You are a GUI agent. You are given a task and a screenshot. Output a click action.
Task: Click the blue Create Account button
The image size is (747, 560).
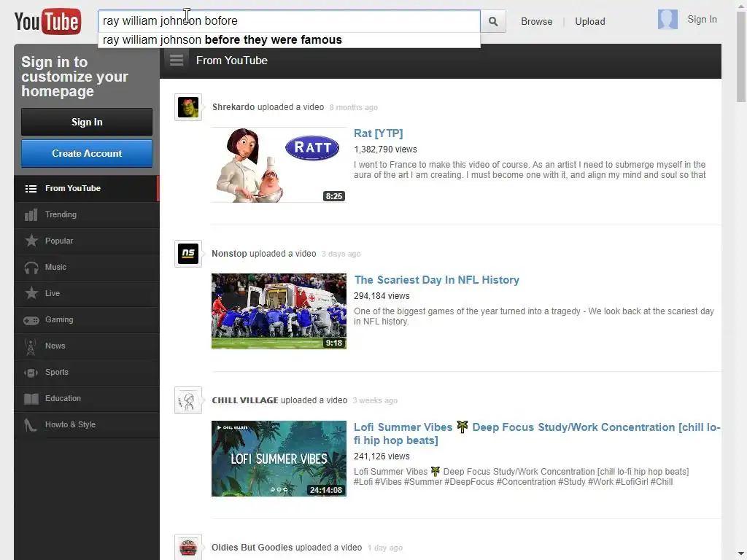[87, 153]
